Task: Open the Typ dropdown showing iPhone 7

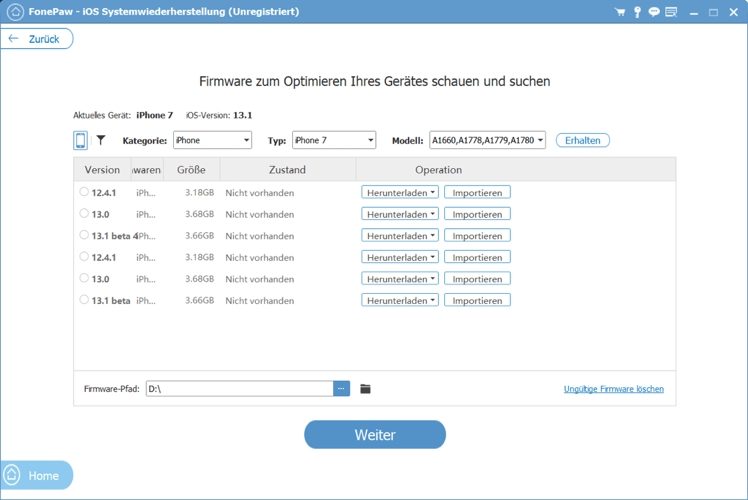Action: pyautogui.click(x=334, y=141)
